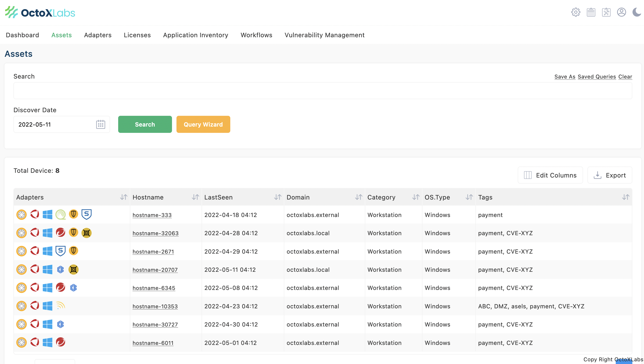
Task: Export the device list
Action: click(x=610, y=175)
